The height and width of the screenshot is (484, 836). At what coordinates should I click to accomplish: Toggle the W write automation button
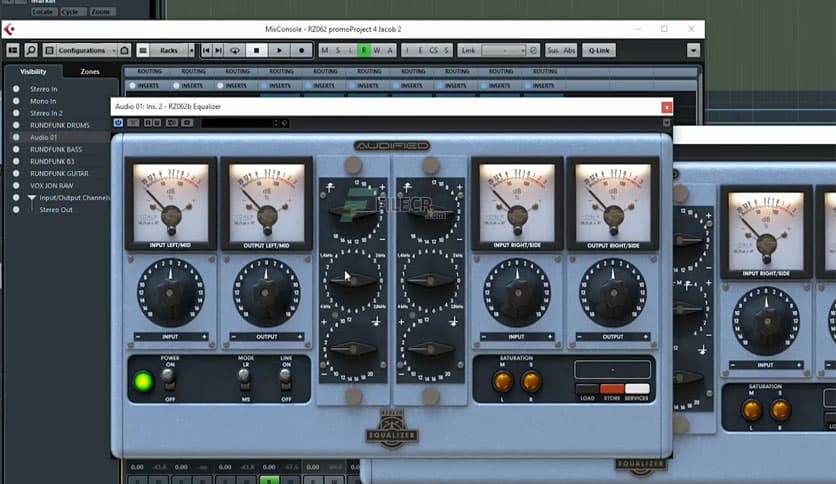[377, 50]
